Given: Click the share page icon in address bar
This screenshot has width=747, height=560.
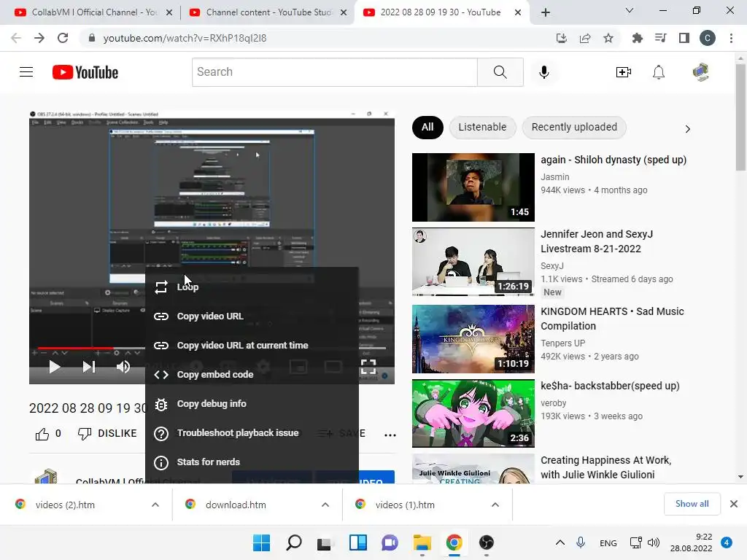Looking at the screenshot, I should [x=585, y=38].
